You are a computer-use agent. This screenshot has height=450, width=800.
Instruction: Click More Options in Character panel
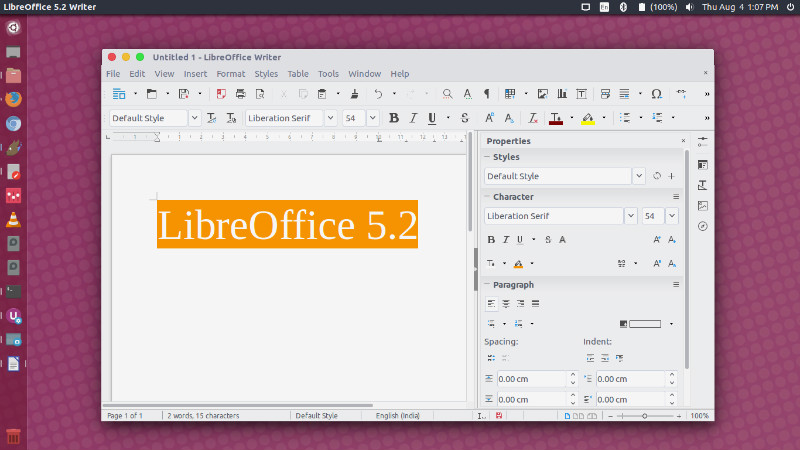click(x=676, y=196)
